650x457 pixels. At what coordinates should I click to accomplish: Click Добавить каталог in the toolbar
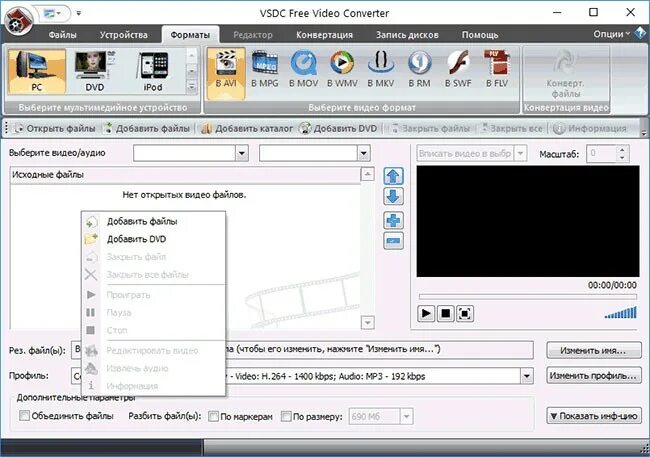click(247, 129)
